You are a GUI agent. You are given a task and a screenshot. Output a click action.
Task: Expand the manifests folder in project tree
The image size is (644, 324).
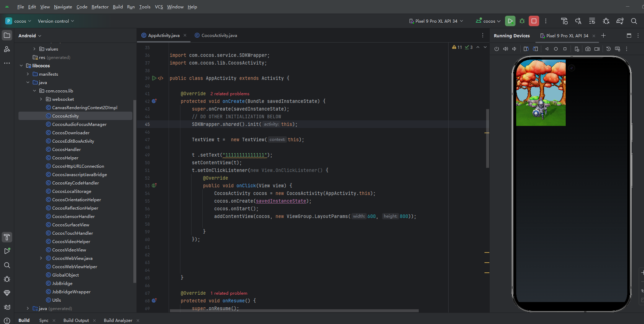pos(28,74)
